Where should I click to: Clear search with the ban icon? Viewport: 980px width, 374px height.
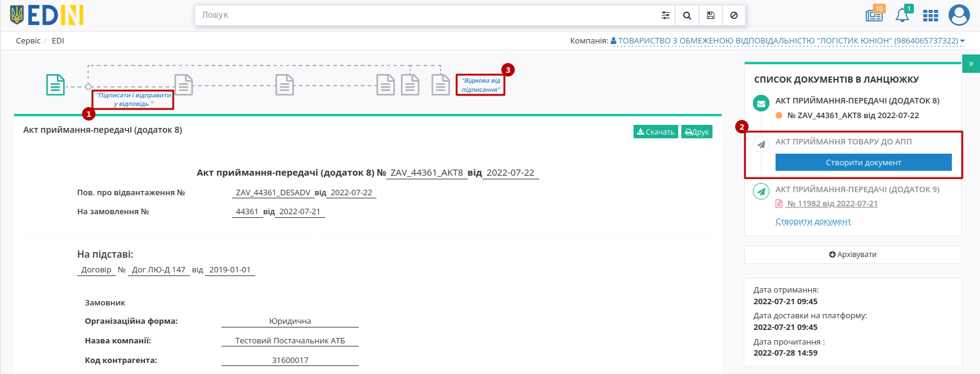tap(734, 15)
